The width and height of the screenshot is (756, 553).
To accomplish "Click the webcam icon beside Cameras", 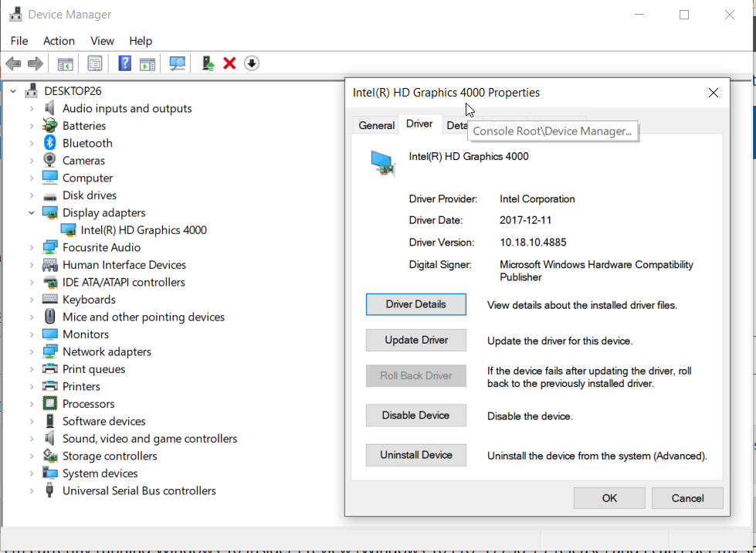I will (49, 160).
